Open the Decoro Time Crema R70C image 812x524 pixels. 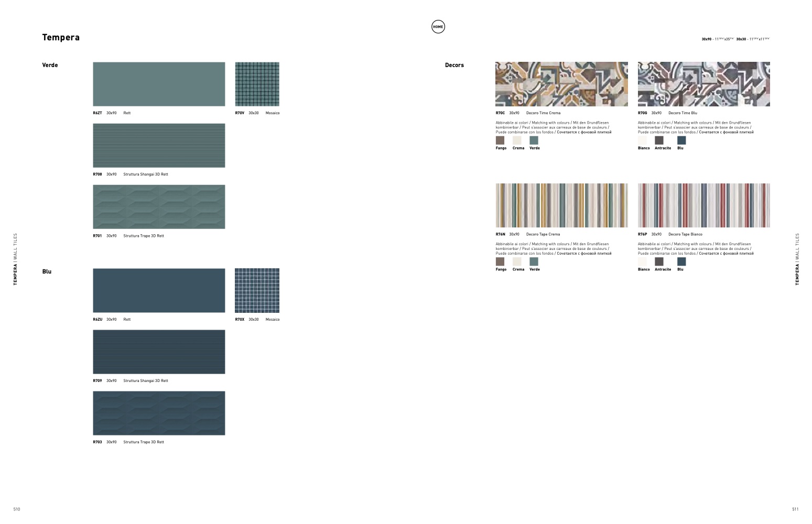coord(561,84)
